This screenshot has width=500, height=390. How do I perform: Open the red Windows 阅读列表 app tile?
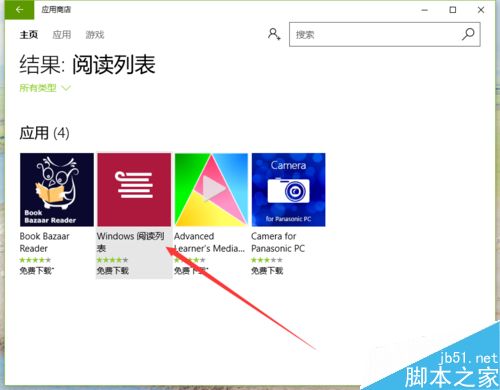(134, 190)
